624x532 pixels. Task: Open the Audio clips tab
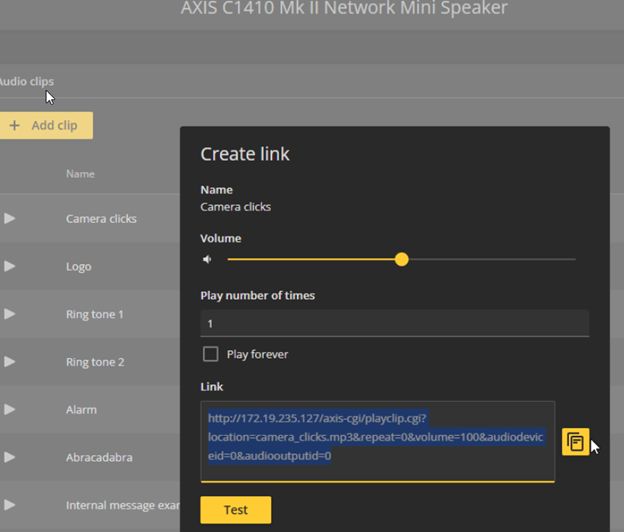point(26,82)
